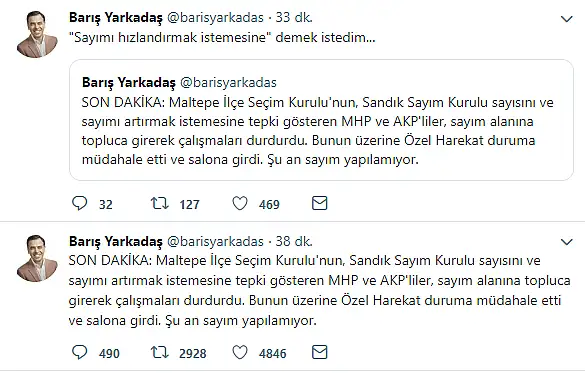Open Barış Yarkadaş name inside the quoted tweet
The image size is (585, 373).
point(129,83)
